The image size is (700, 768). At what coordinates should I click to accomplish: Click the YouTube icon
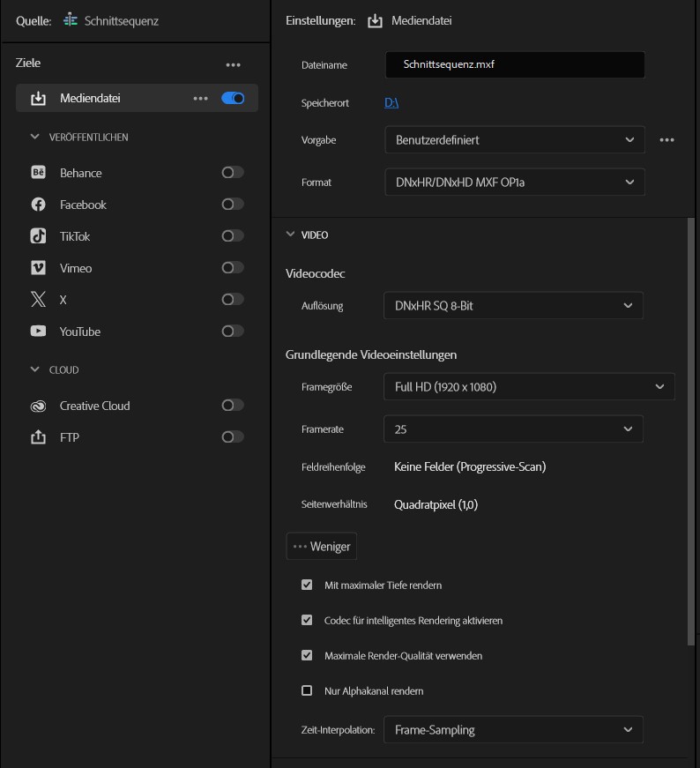coord(38,332)
